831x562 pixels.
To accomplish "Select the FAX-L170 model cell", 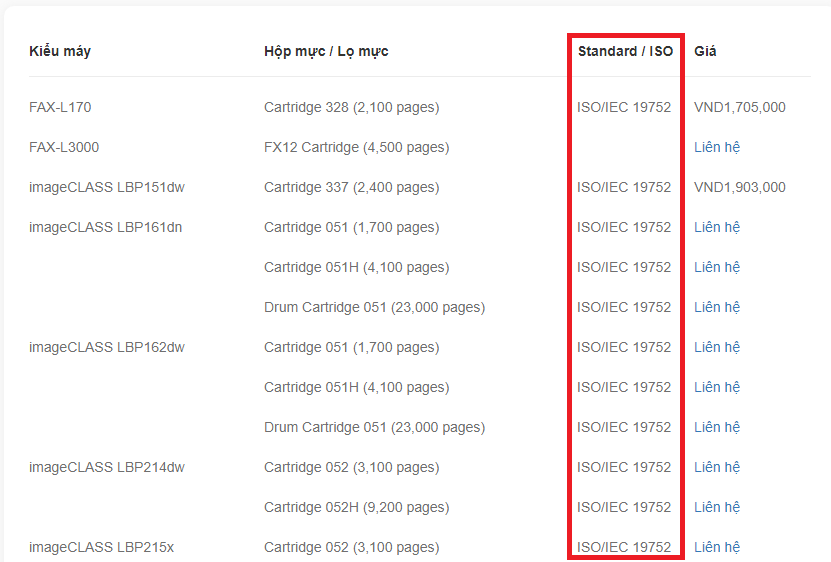I will 60,107.
